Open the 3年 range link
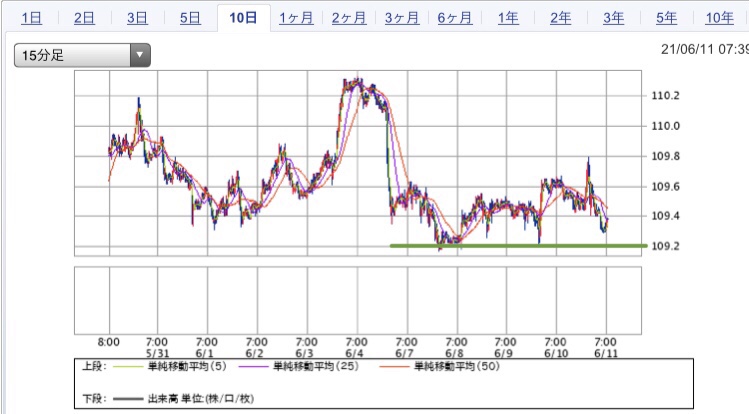This screenshot has width=749, height=414. (x=613, y=18)
